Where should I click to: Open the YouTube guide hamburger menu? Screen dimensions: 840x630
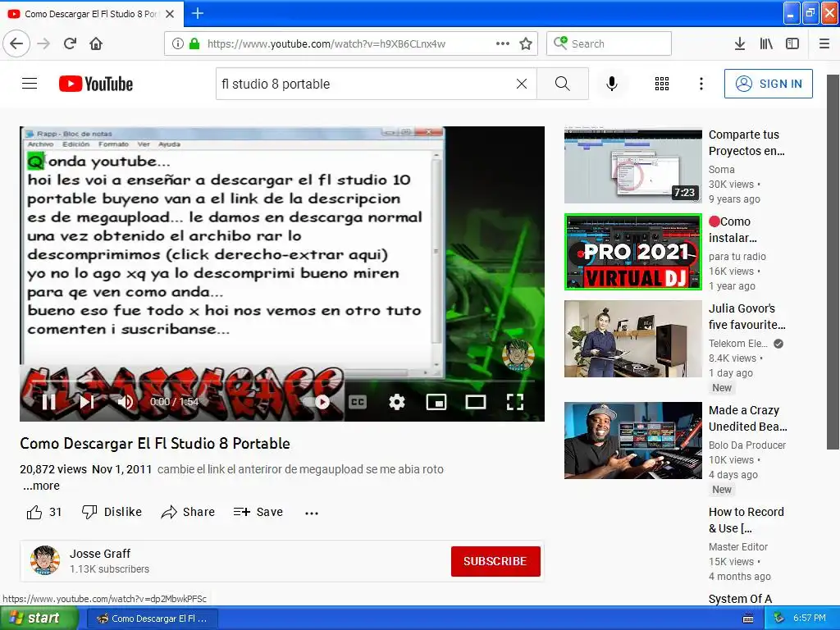[x=30, y=84]
